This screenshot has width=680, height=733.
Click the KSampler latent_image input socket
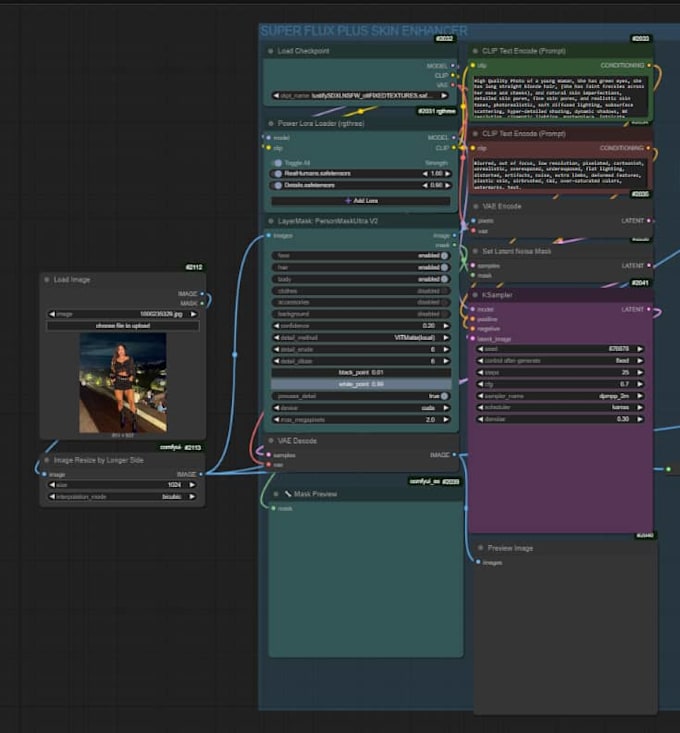(x=473, y=338)
